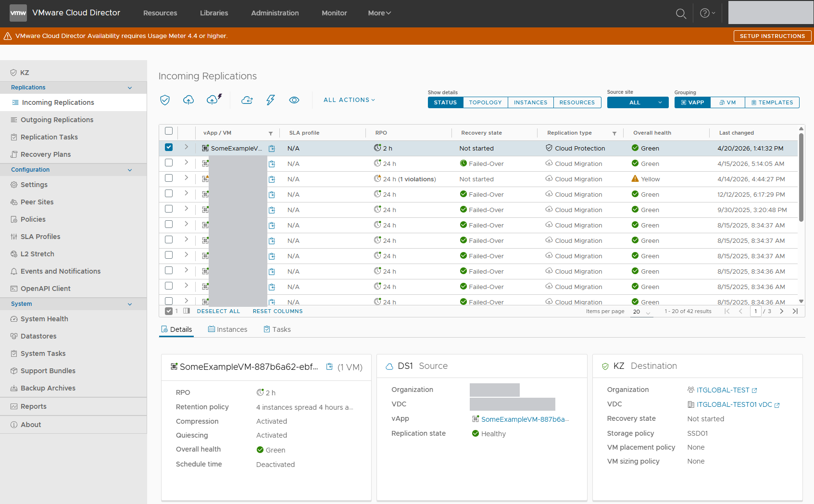Image resolution: width=814 pixels, height=504 pixels.
Task: Click the cloud upload migrate icon
Action: click(188, 100)
